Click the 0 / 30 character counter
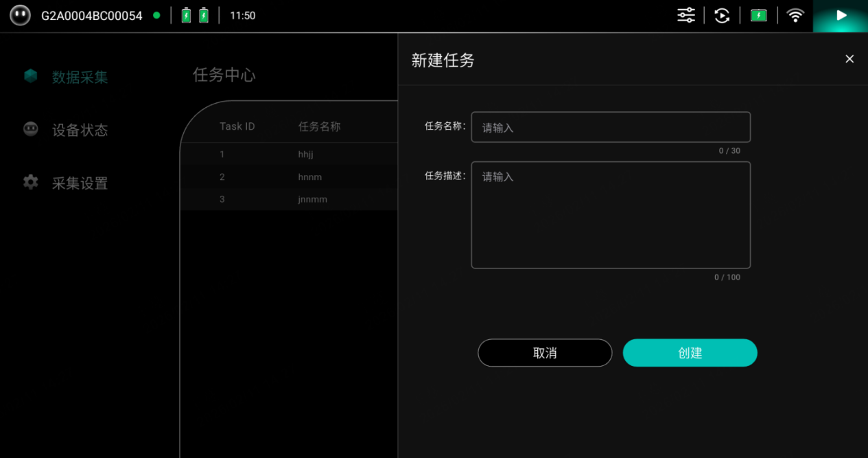Image resolution: width=868 pixels, height=458 pixels. pyautogui.click(x=729, y=151)
